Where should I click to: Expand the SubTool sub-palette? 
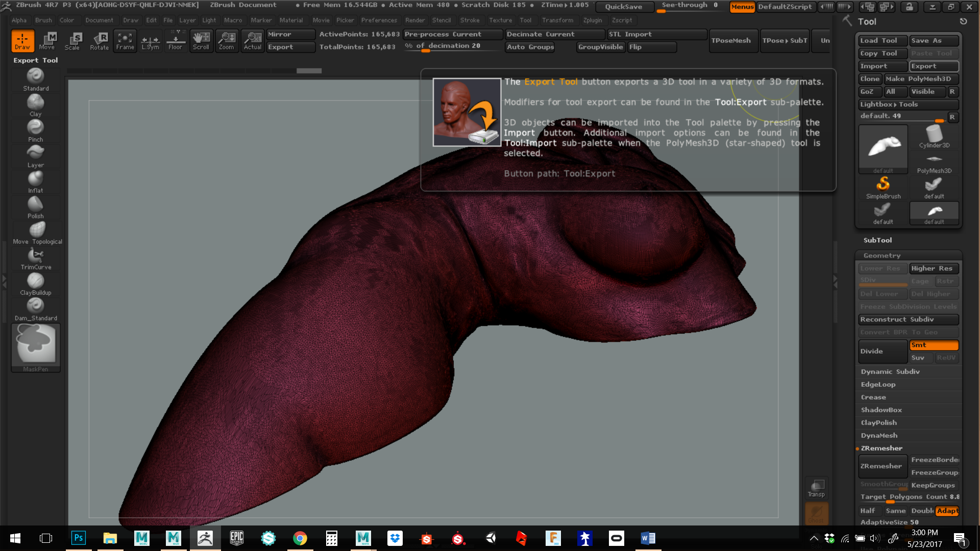tap(878, 240)
